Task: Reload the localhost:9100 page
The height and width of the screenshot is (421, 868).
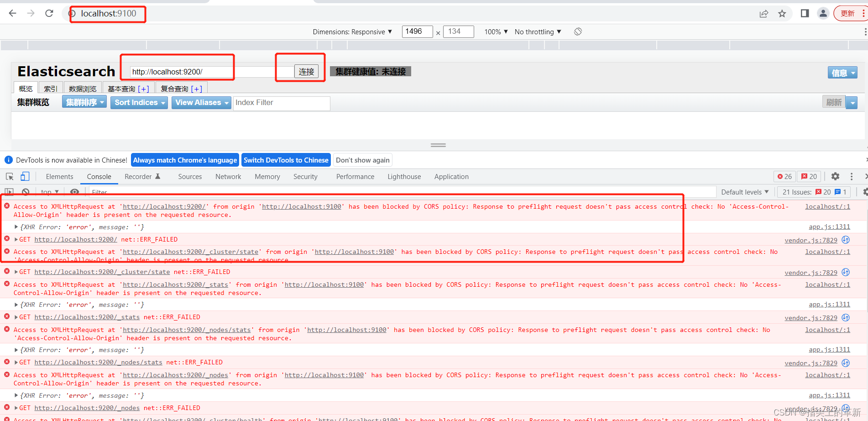Action: pos(49,13)
